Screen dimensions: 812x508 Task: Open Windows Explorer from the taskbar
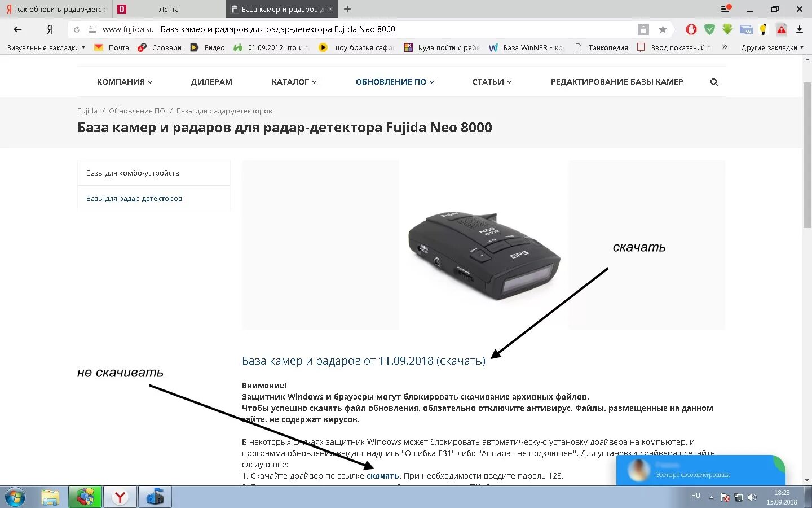point(50,497)
